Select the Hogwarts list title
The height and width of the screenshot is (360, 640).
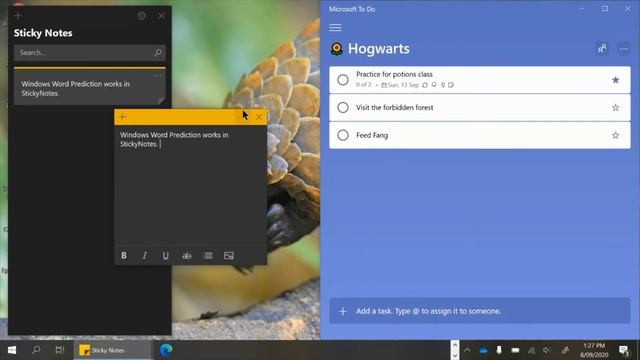(379, 49)
